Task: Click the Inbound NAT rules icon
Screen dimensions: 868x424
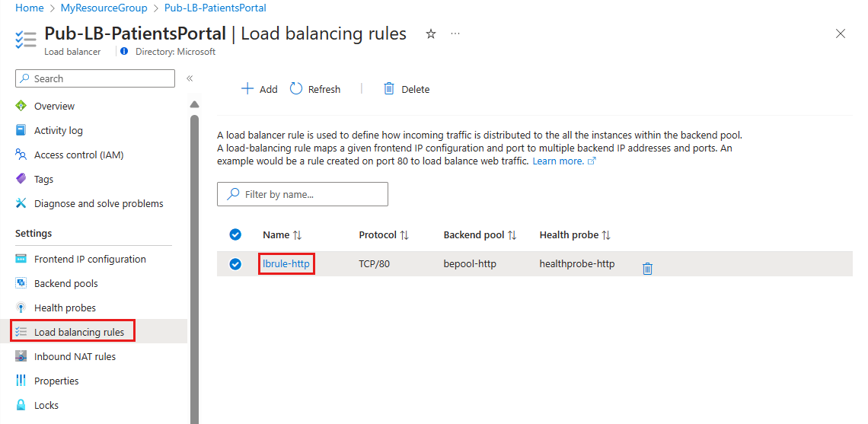Action: (21, 356)
